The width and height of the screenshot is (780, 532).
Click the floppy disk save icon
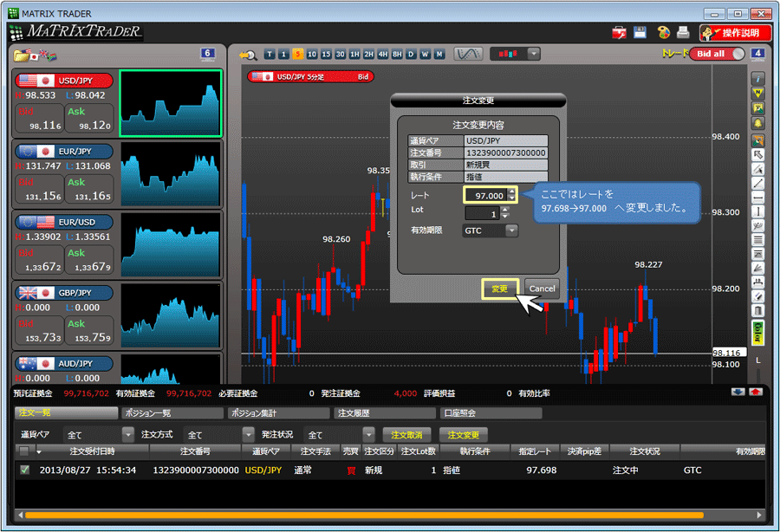coord(640,32)
